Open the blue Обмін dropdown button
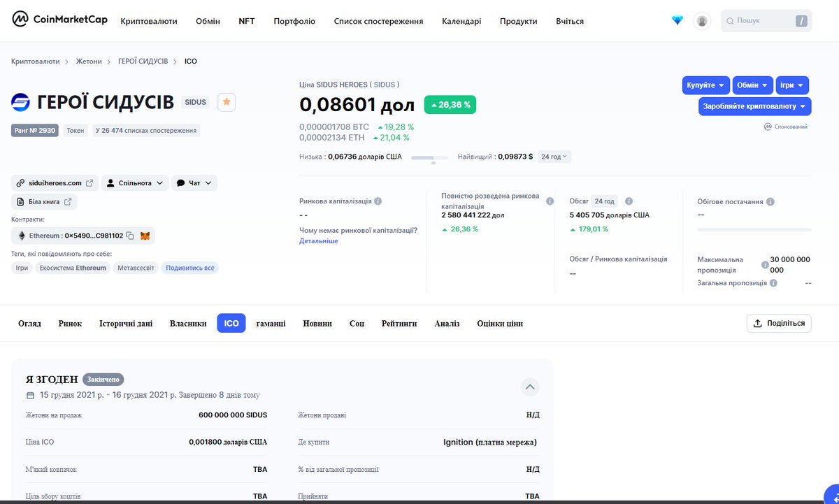 [x=753, y=85]
